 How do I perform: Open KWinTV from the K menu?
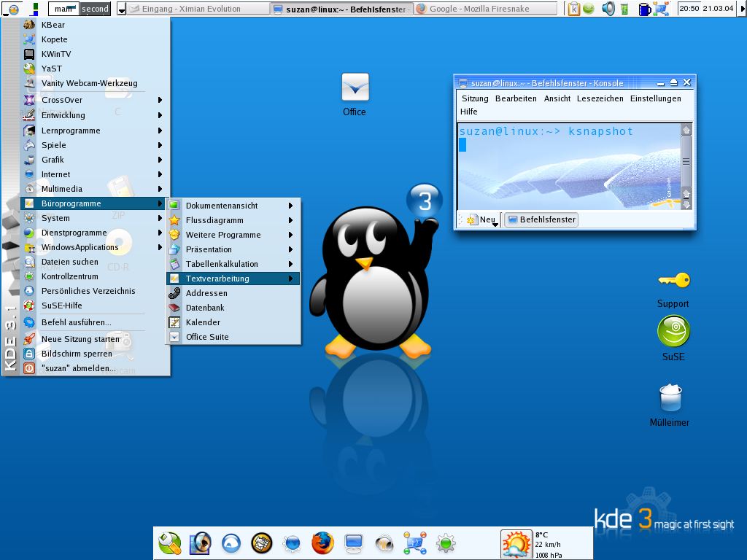click(96, 54)
